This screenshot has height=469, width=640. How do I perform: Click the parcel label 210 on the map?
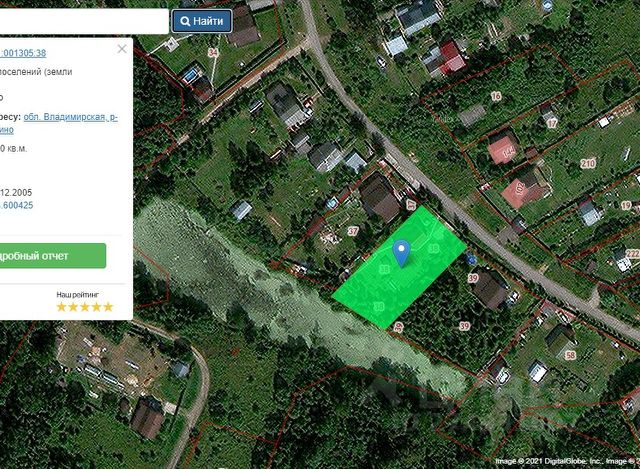point(588,164)
